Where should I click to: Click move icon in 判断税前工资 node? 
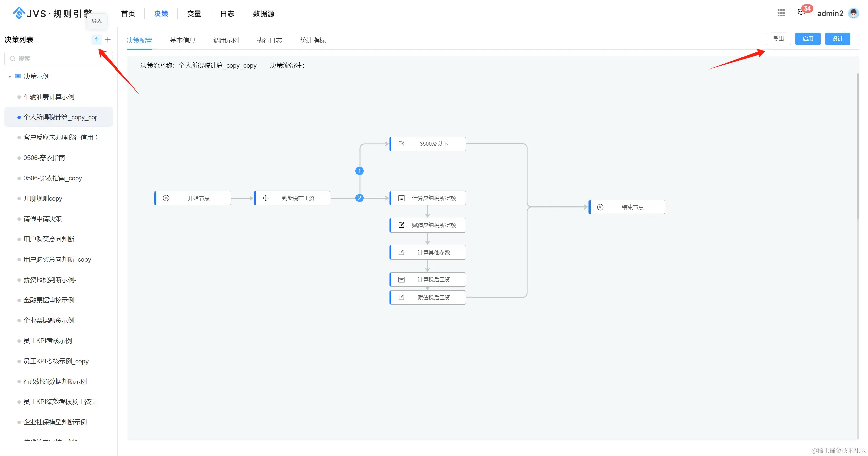[x=266, y=198]
